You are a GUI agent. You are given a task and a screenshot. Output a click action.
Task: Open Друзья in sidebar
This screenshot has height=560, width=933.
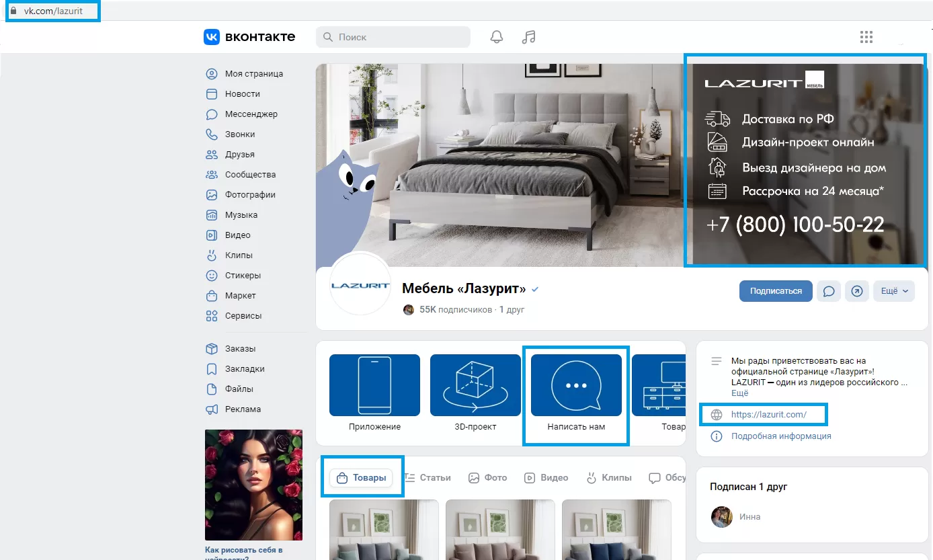click(x=240, y=155)
